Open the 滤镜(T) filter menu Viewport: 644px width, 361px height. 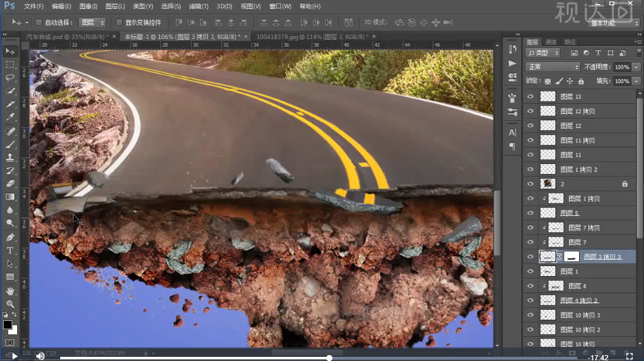[199, 6]
